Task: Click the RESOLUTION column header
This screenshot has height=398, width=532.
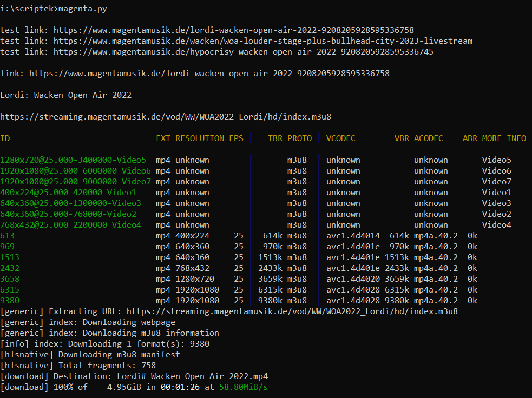Action: pos(200,138)
